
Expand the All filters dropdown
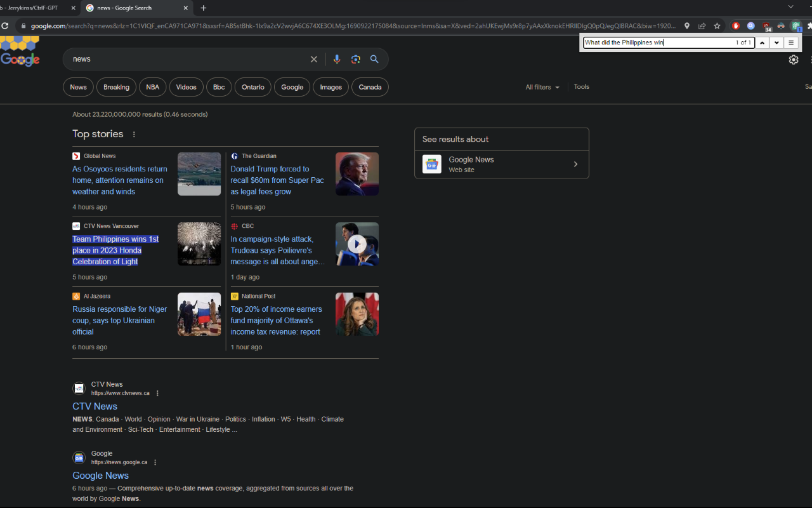(542, 87)
